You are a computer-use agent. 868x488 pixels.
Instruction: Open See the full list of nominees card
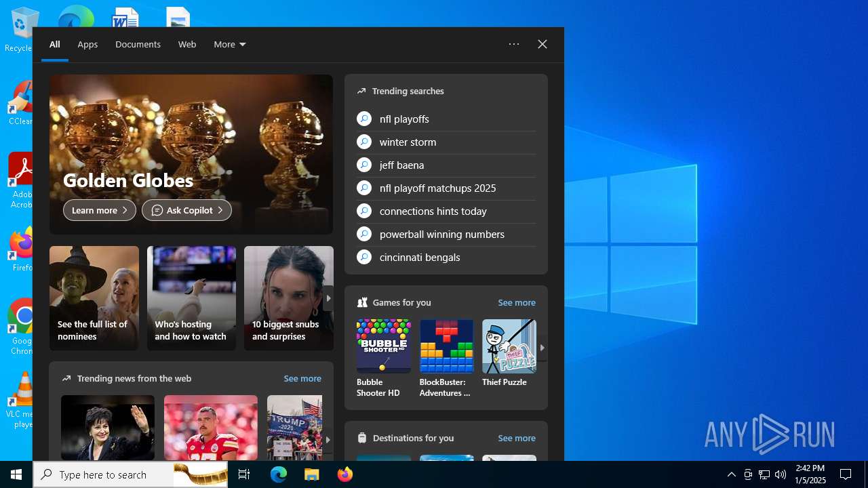point(94,298)
